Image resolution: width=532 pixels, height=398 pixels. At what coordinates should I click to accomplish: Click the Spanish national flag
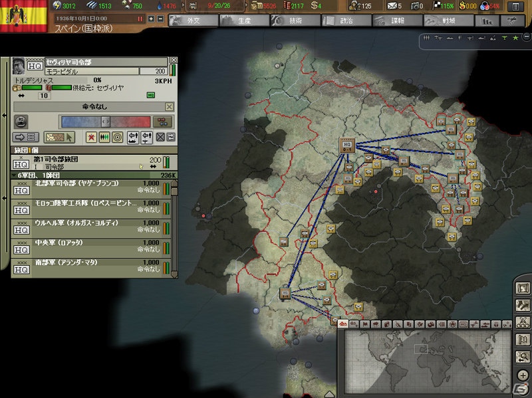[24, 15]
